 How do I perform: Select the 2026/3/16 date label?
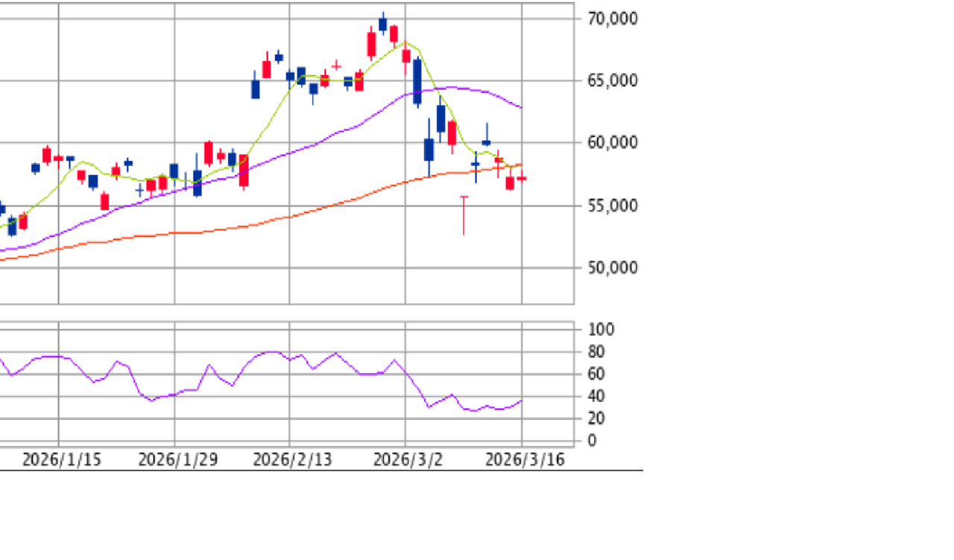(524, 459)
